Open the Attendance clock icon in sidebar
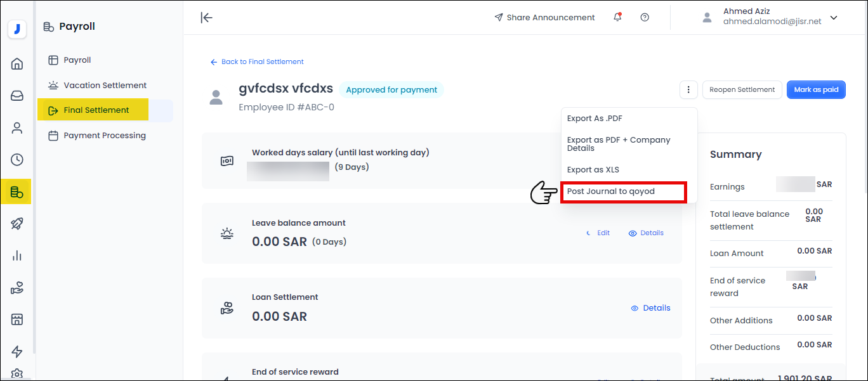Screen dimensions: 868x381 coord(17,160)
